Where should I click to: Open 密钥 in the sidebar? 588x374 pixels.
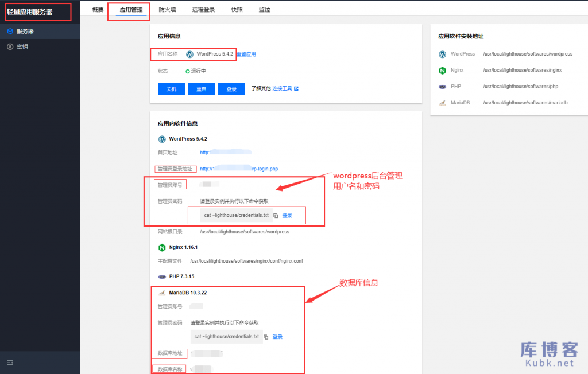40,46
